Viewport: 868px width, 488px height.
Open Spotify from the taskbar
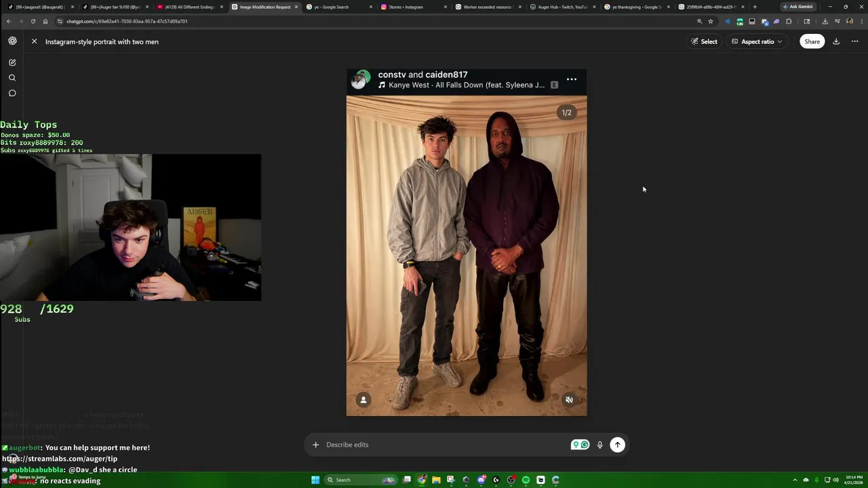(x=526, y=480)
